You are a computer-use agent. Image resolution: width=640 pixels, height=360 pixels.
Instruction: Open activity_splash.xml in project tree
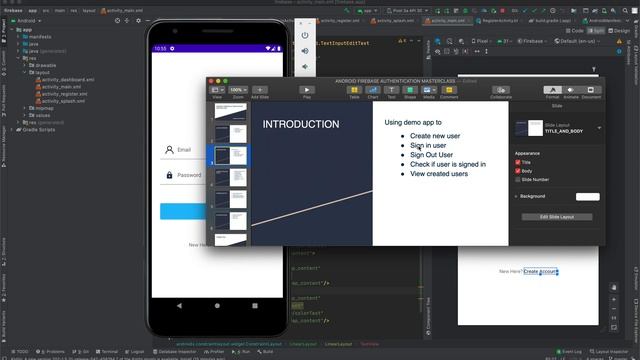pyautogui.click(x=60, y=101)
